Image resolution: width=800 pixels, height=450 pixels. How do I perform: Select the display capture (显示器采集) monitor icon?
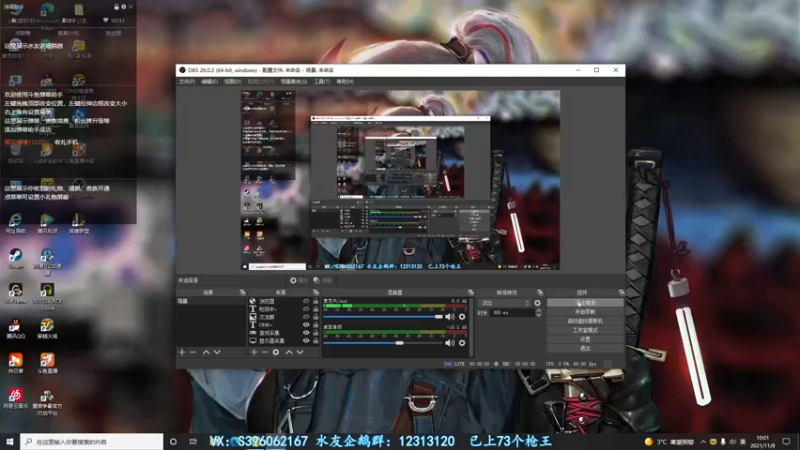click(253, 341)
